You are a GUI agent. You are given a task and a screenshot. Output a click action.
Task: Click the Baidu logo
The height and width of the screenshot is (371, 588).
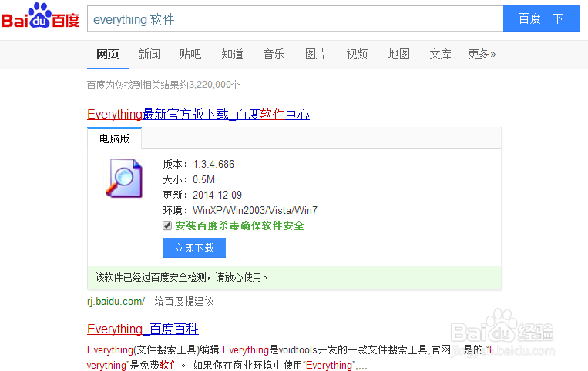tap(41, 16)
